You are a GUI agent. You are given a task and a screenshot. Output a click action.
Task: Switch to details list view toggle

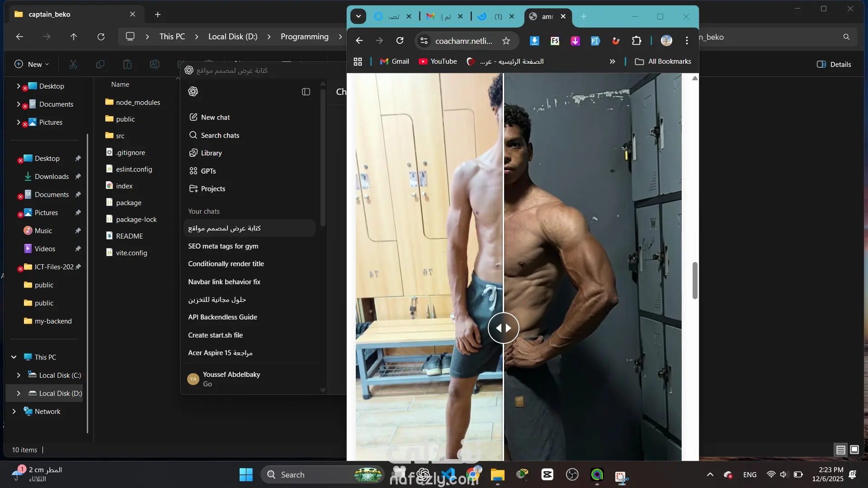pyautogui.click(x=840, y=450)
